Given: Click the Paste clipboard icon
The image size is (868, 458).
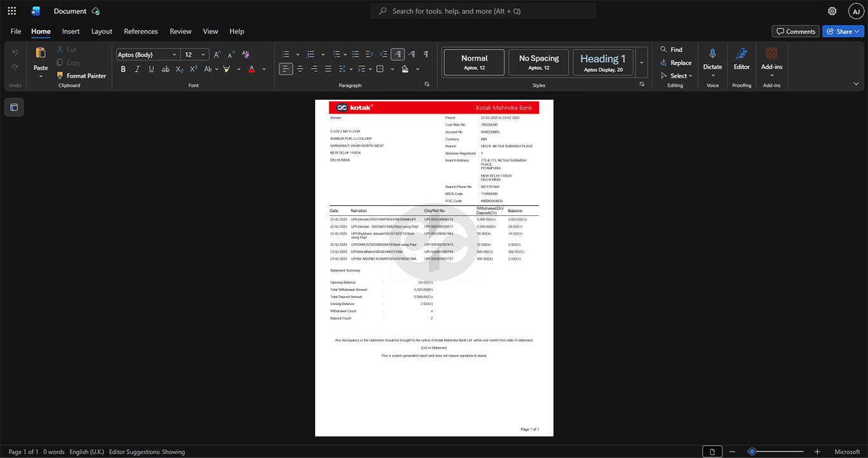Looking at the screenshot, I should [41, 53].
